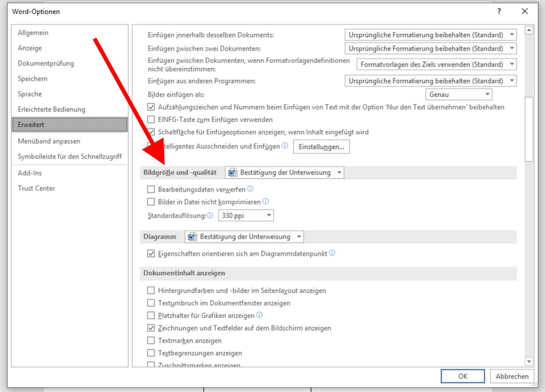Viewport: 545px width, 392px height.
Task: Open Bilder einfügen als Genau dropdown
Action: point(459,95)
